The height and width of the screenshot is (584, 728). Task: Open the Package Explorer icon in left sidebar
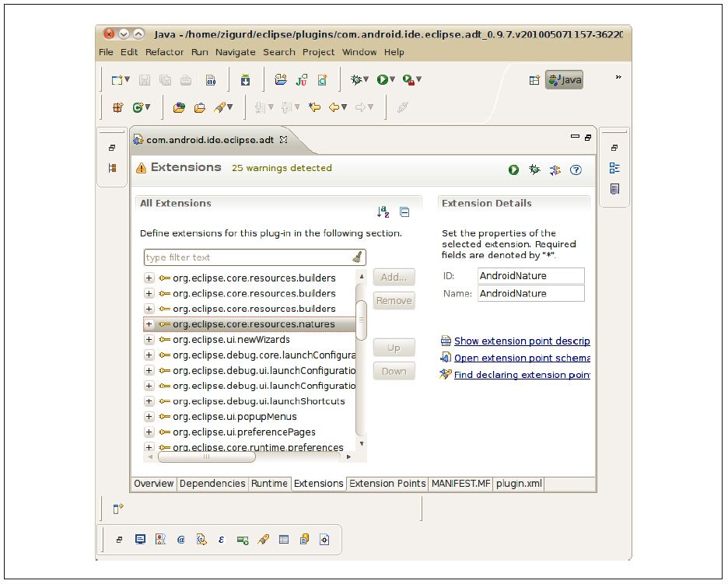[112, 168]
